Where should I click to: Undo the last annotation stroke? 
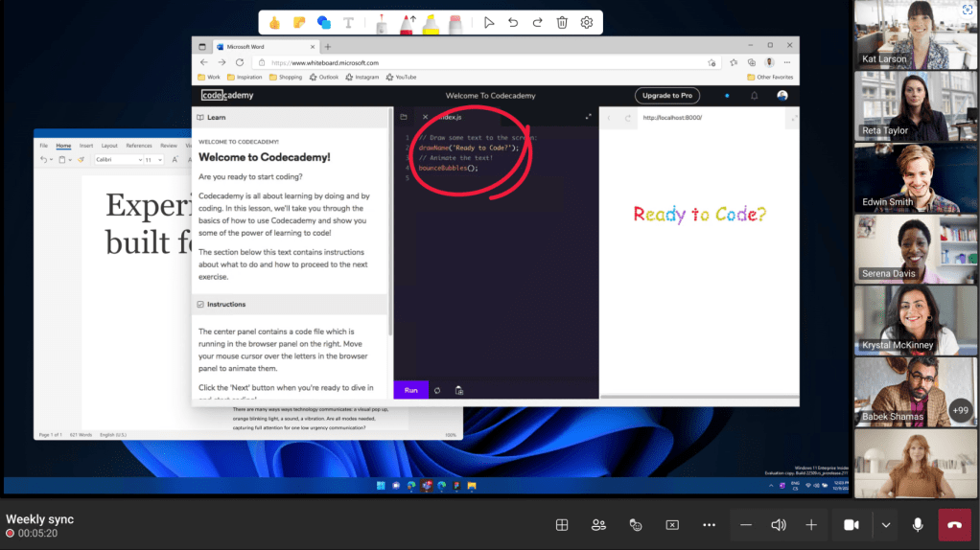[x=513, y=22]
